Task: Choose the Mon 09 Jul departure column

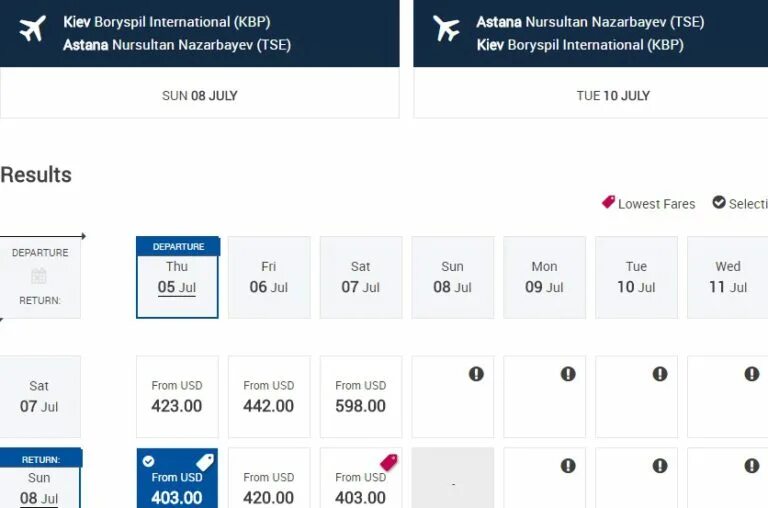Action: click(544, 277)
